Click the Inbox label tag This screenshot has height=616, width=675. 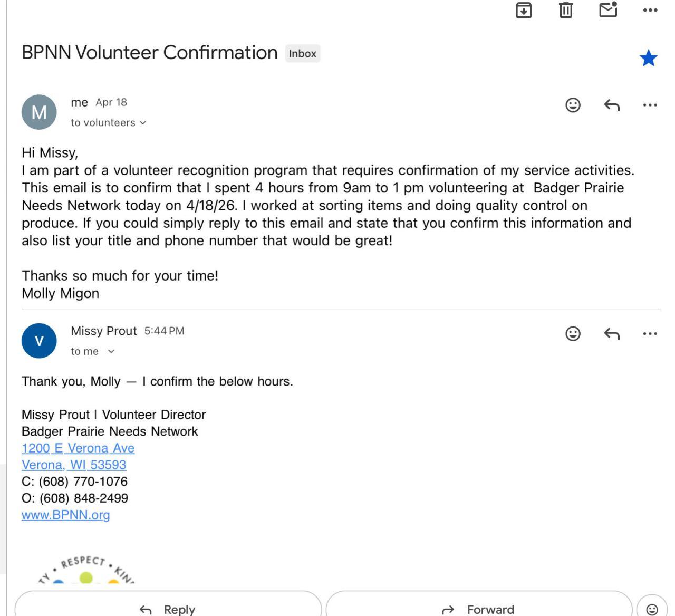tap(303, 53)
